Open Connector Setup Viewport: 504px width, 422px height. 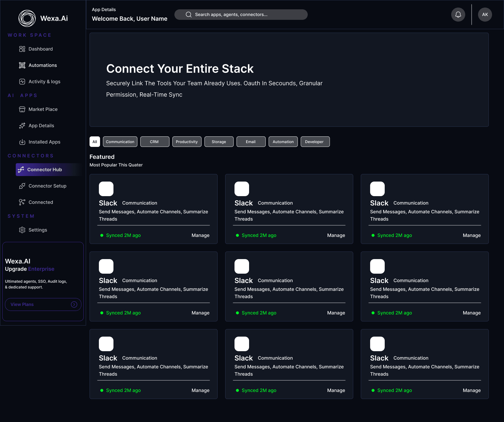tap(43, 186)
